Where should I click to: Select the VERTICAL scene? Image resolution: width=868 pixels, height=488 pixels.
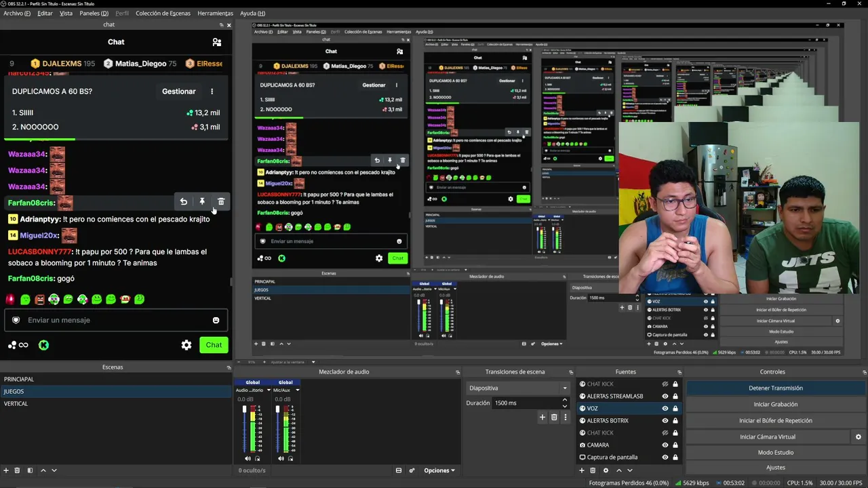coord(116,404)
